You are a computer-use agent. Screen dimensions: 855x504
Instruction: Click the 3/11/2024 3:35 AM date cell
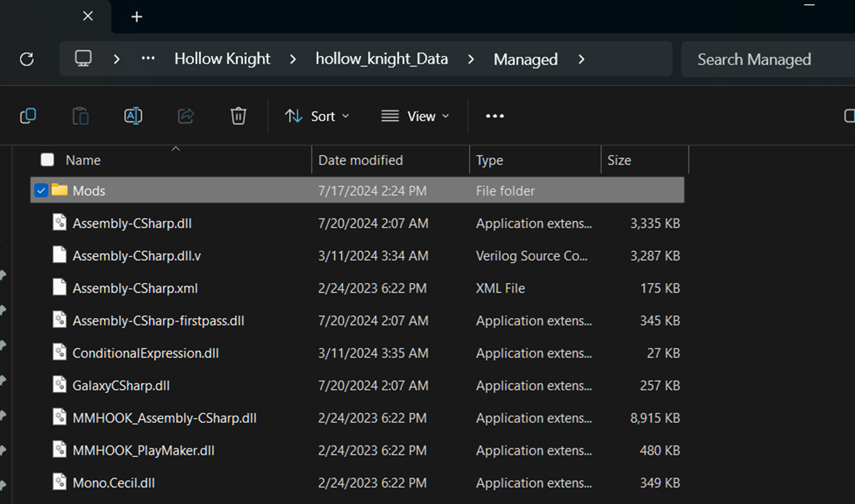coord(373,353)
